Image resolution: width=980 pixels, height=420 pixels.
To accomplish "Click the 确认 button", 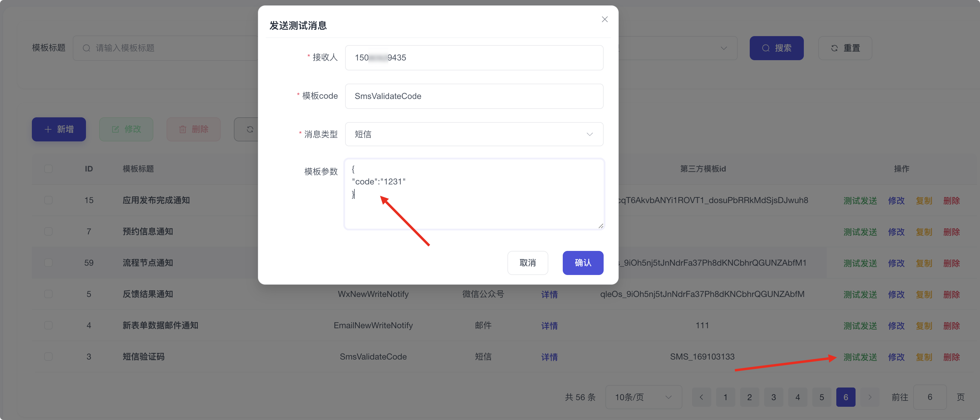I will click(583, 263).
